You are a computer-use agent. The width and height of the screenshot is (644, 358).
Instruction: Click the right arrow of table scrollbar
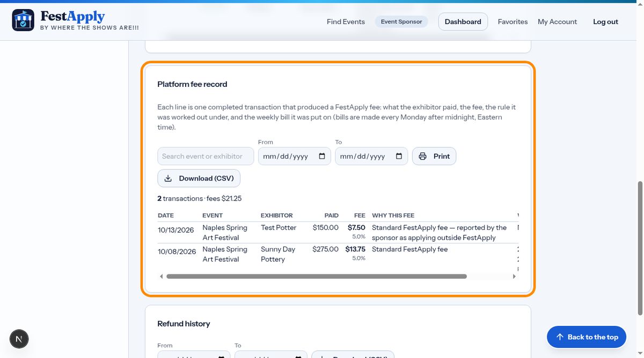(515, 277)
